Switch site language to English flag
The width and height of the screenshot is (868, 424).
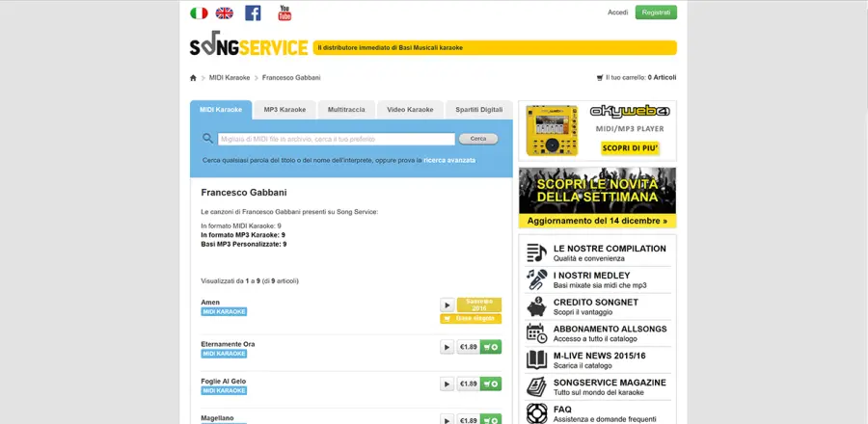[x=224, y=13]
